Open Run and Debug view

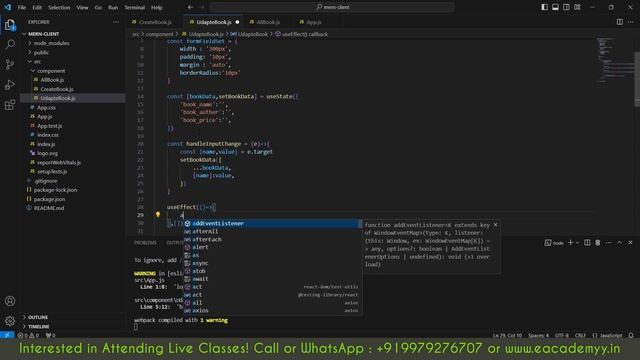point(10,84)
